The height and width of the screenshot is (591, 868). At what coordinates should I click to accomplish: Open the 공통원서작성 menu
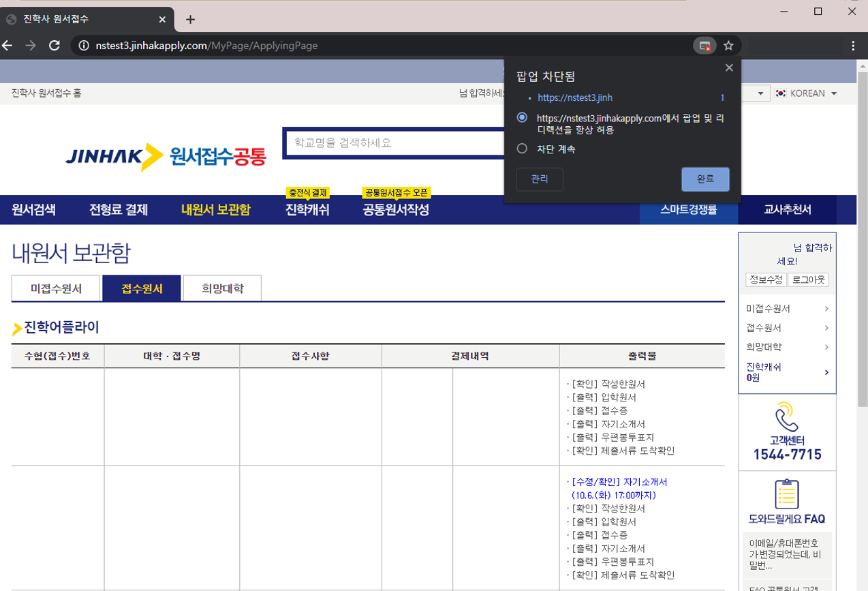coord(396,210)
